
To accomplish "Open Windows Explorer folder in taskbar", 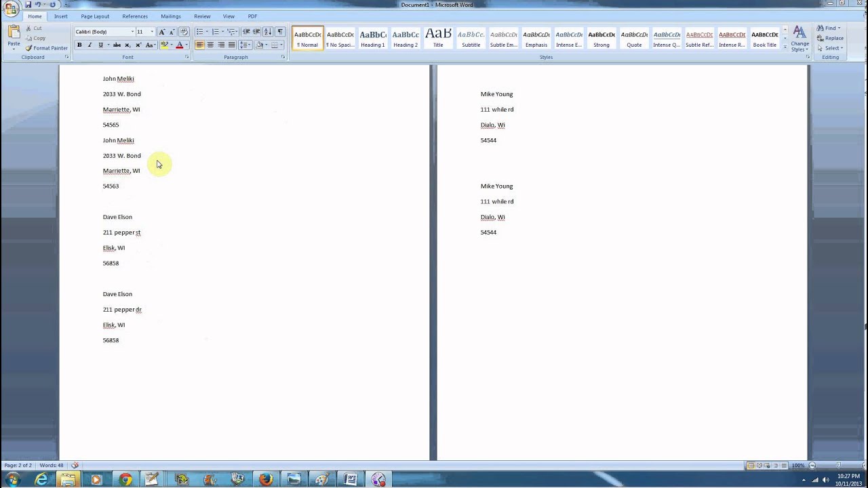I will [68, 479].
